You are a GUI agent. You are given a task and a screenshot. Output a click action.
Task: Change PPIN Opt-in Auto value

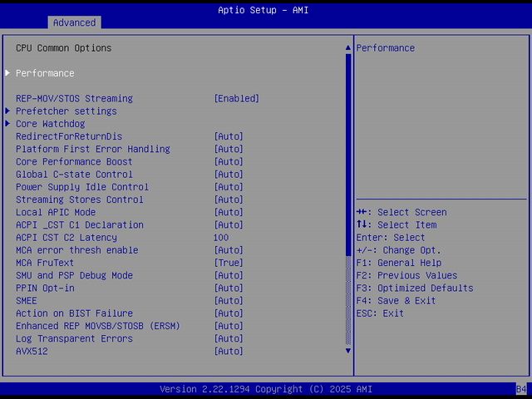[x=229, y=288]
